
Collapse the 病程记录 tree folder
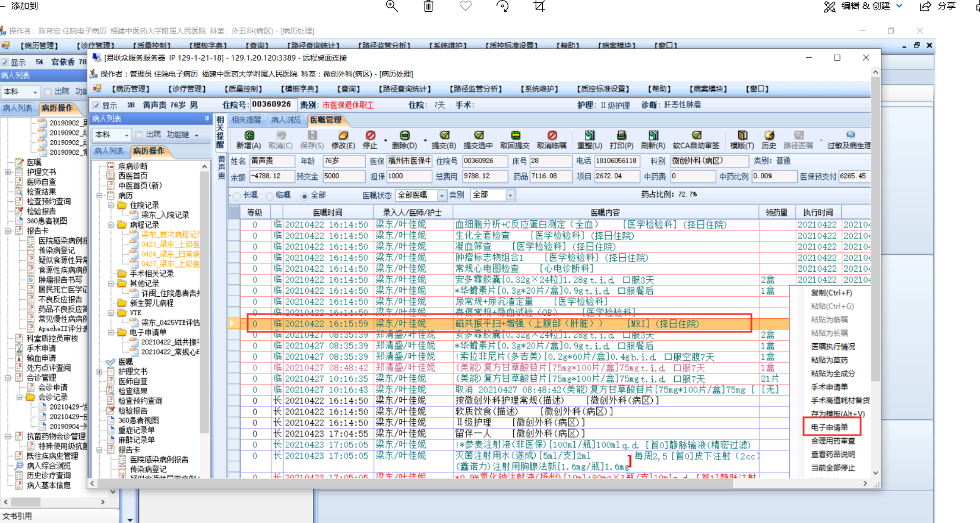point(112,225)
